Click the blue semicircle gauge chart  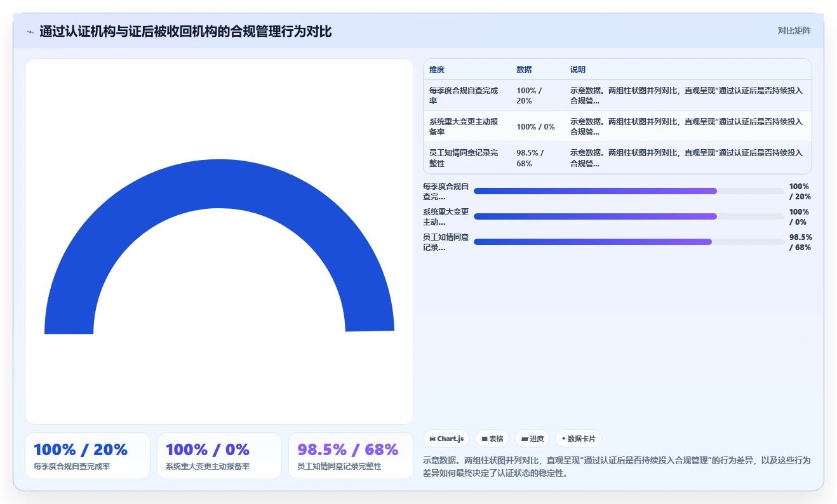pos(219,246)
